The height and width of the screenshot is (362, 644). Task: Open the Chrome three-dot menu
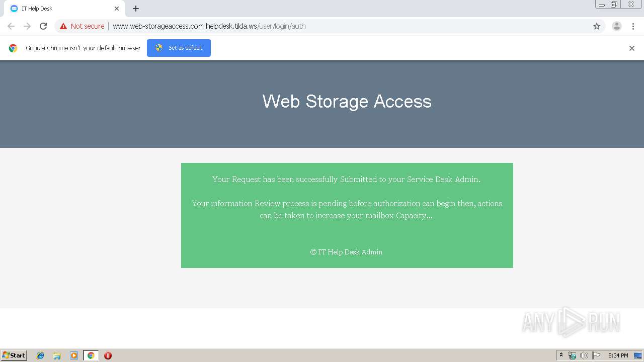coord(633,26)
